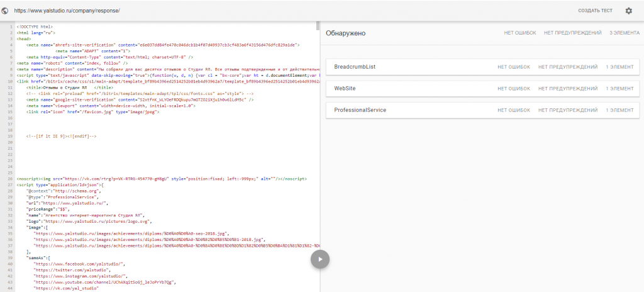The height and width of the screenshot is (292, 644).
Task: Click the facebook.com/yalstudio code line
Action: 80,264
